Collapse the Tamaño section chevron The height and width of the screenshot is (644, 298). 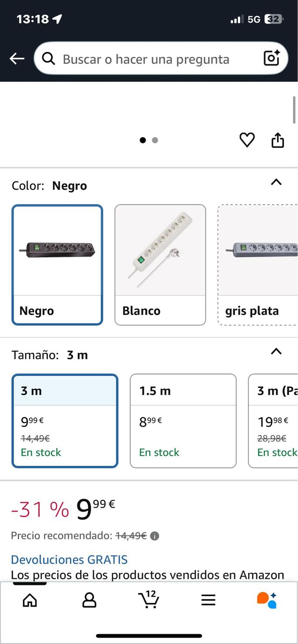coord(276,351)
